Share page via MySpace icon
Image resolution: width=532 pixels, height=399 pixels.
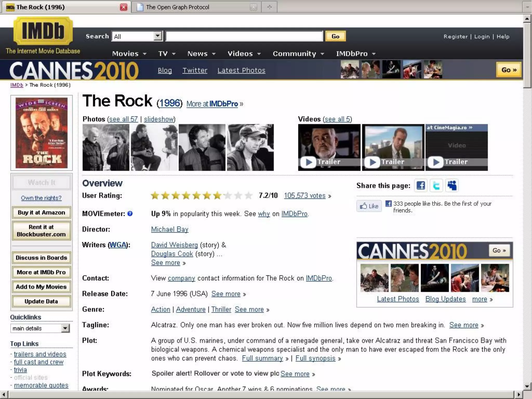tap(452, 185)
